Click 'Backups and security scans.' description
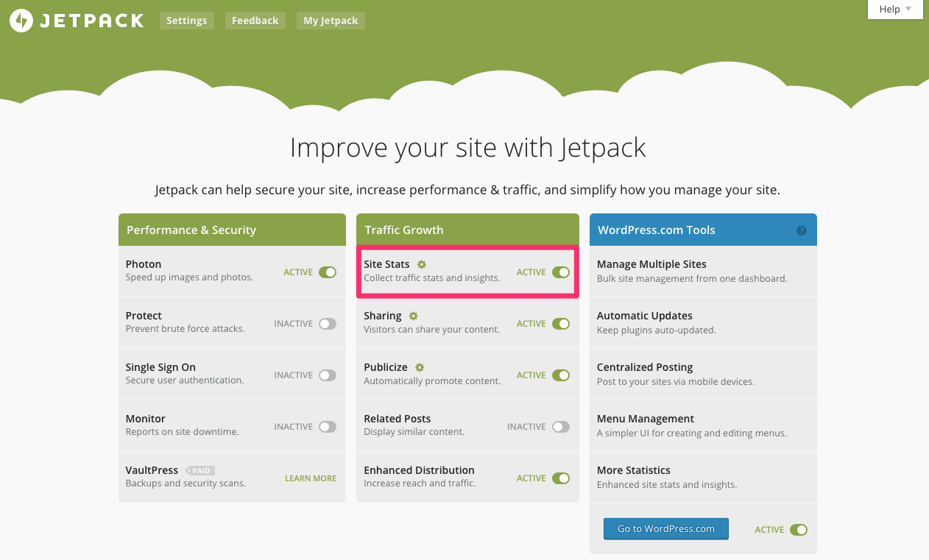 tap(186, 483)
